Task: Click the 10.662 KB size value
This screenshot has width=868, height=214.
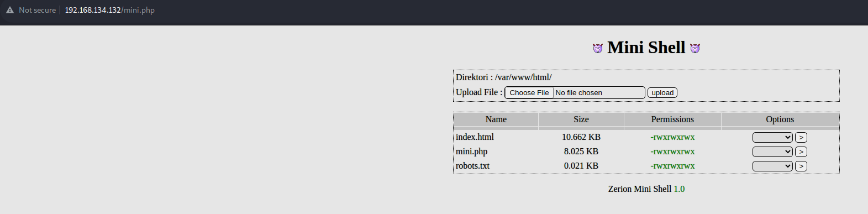Action: (581, 137)
